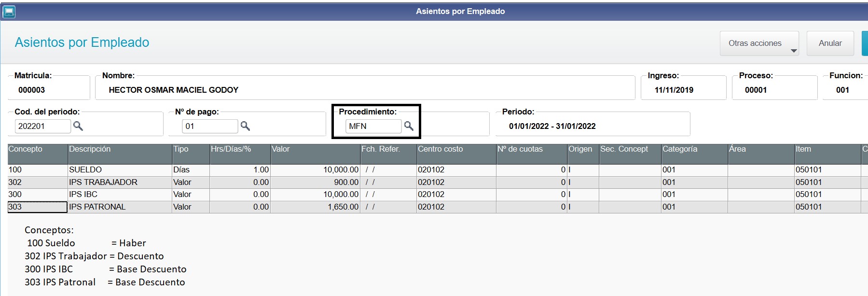868x296 pixels.
Task: Click the application icon in title bar
Action: coord(9,11)
